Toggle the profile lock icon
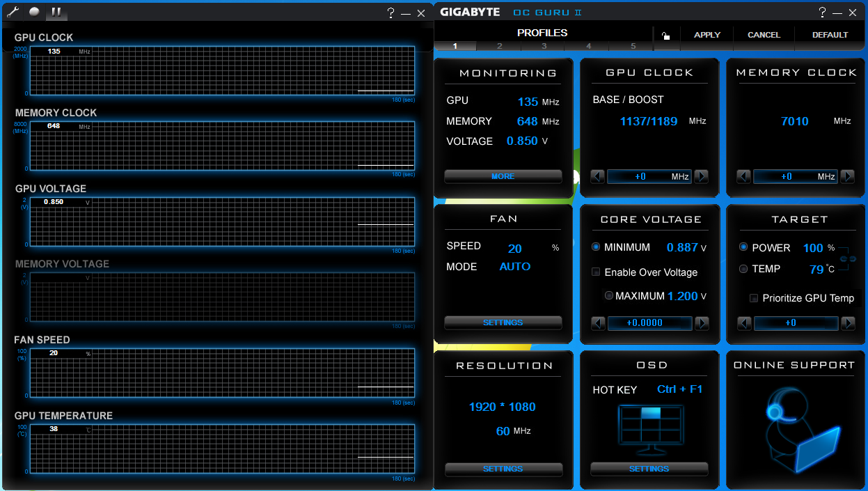This screenshot has height=491, width=868. pos(666,36)
